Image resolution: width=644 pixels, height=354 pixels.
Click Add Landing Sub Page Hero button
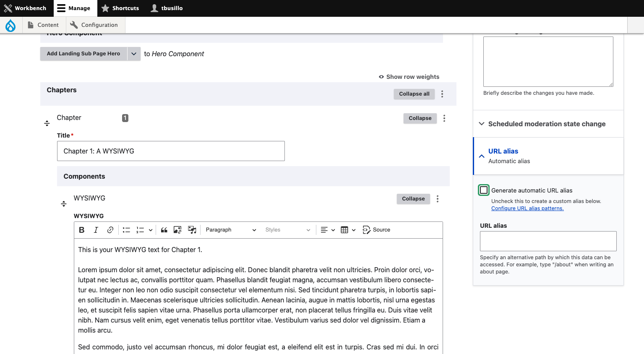[83, 54]
